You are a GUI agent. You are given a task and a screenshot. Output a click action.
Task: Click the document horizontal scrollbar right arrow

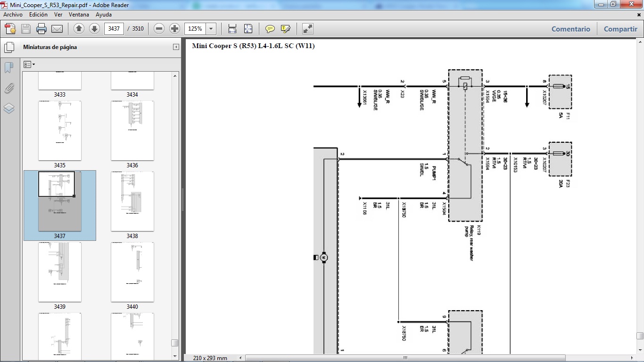click(x=632, y=358)
